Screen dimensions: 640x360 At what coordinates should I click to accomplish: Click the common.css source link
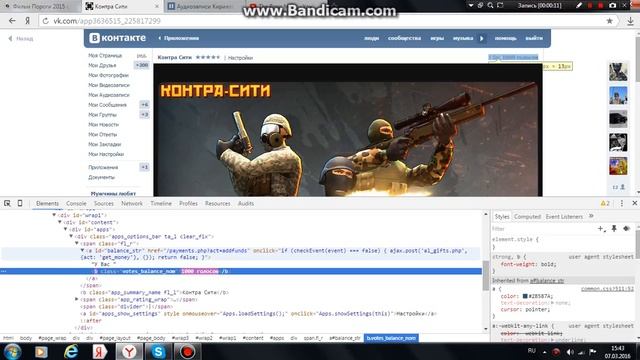click(x=607, y=289)
